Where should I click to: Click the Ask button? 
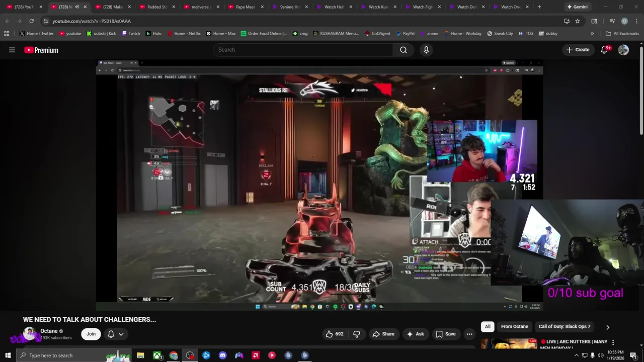tap(415, 334)
